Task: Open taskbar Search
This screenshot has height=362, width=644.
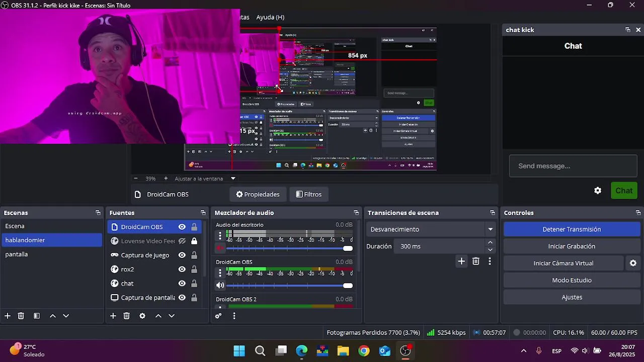Action: [x=260, y=351]
